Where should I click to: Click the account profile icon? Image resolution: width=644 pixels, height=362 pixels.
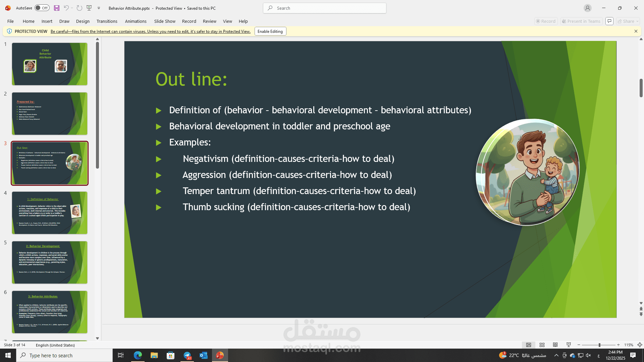pos(587,8)
